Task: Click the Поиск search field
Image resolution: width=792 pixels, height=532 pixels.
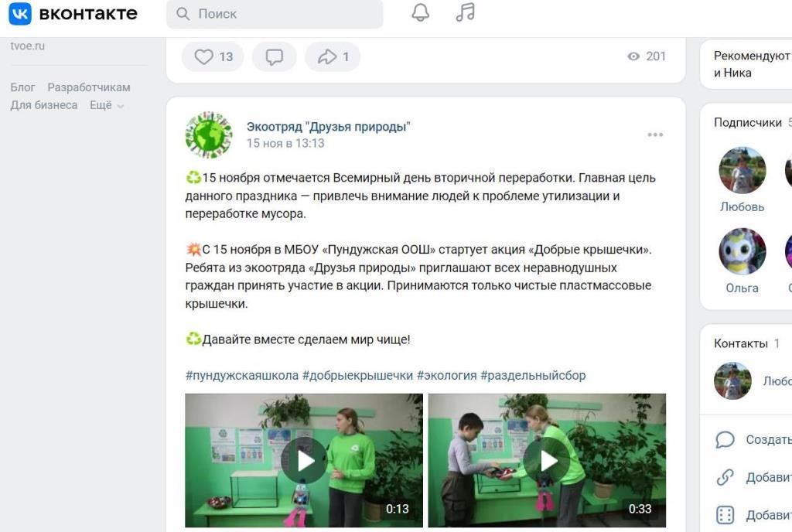Action: (x=275, y=14)
